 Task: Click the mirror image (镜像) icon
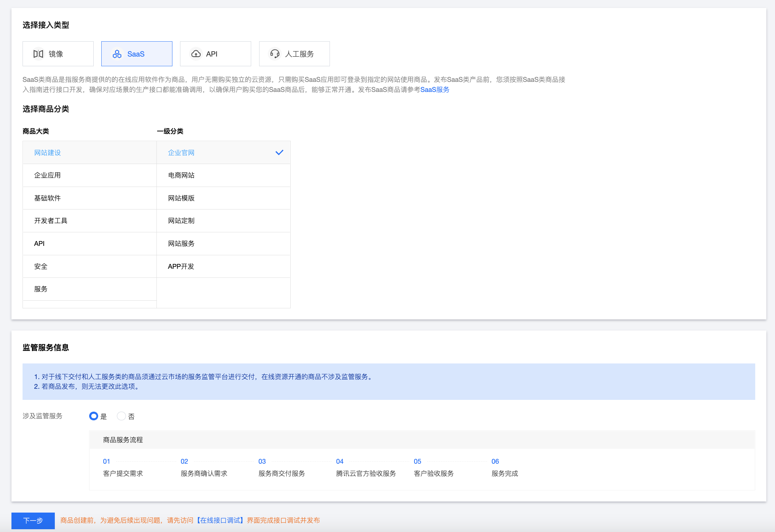tap(38, 54)
